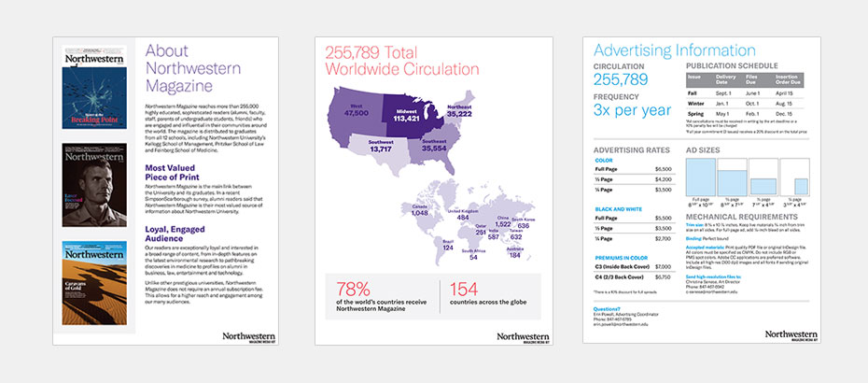This screenshot has width=868, height=383.
Task: Select the India 587 label
Action: coord(494,234)
